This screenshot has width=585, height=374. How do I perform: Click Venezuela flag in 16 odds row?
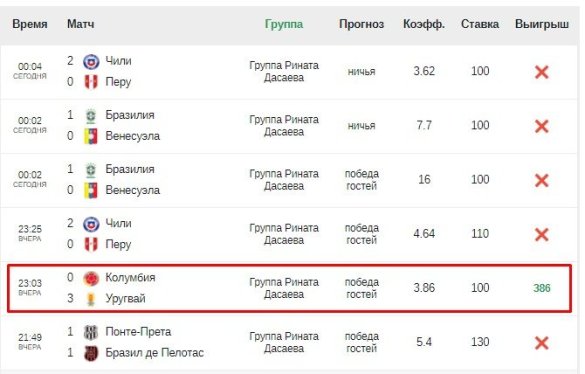91,190
